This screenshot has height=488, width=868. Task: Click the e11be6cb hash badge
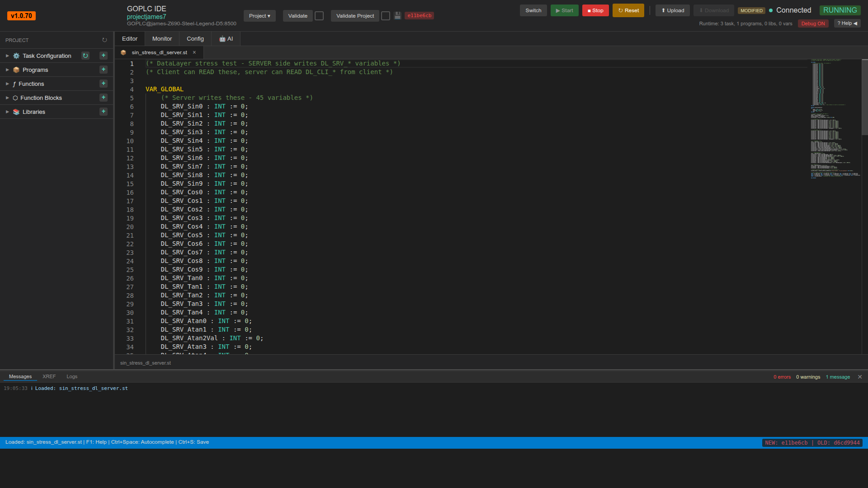coord(419,16)
